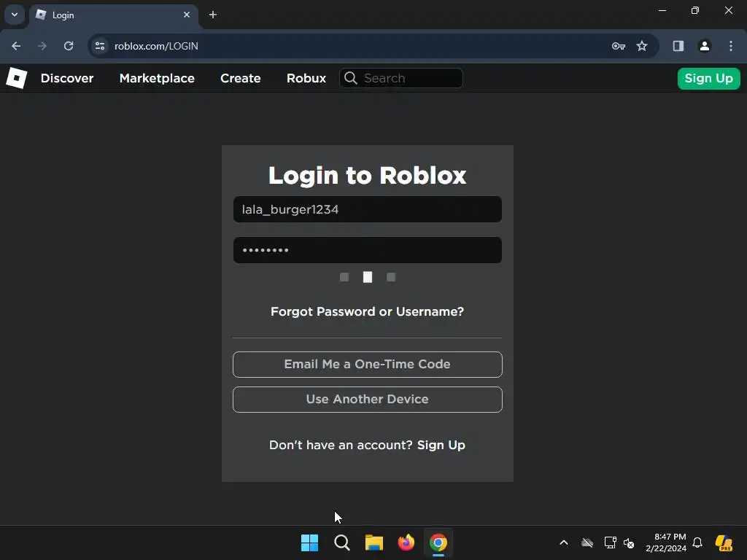
Task: Expand the tab search dropdown
Action: (15, 15)
